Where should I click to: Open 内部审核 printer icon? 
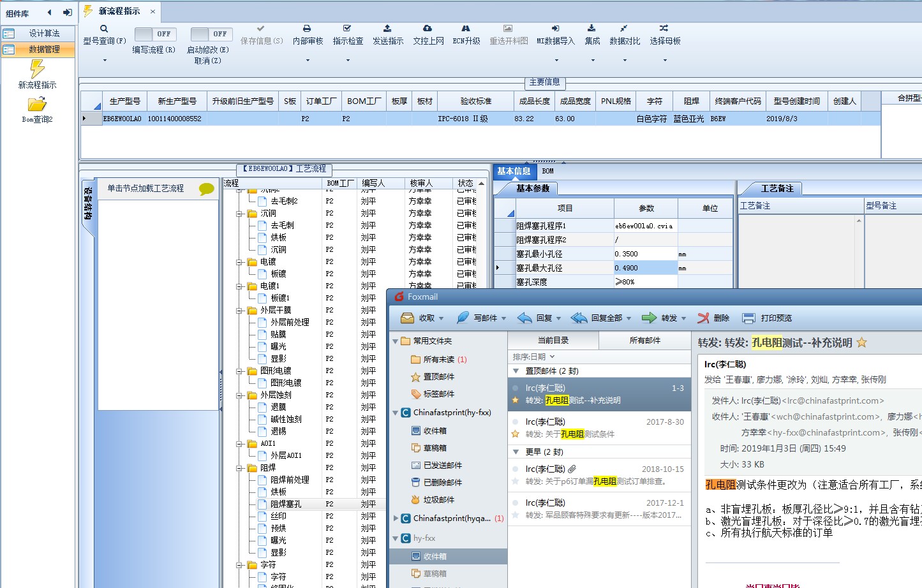(307, 29)
